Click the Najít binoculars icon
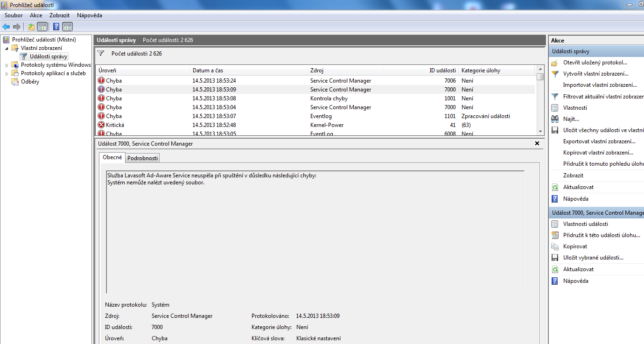The height and width of the screenshot is (344, 644). coord(555,119)
